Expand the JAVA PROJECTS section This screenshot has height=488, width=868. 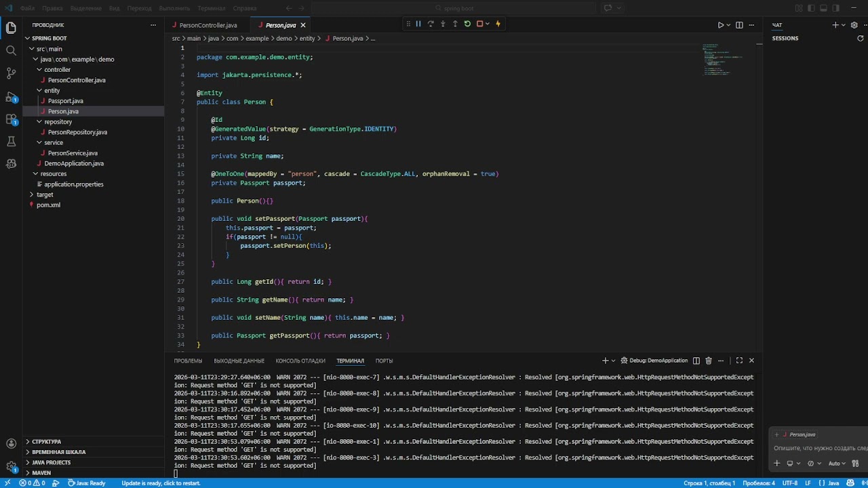[x=51, y=462]
